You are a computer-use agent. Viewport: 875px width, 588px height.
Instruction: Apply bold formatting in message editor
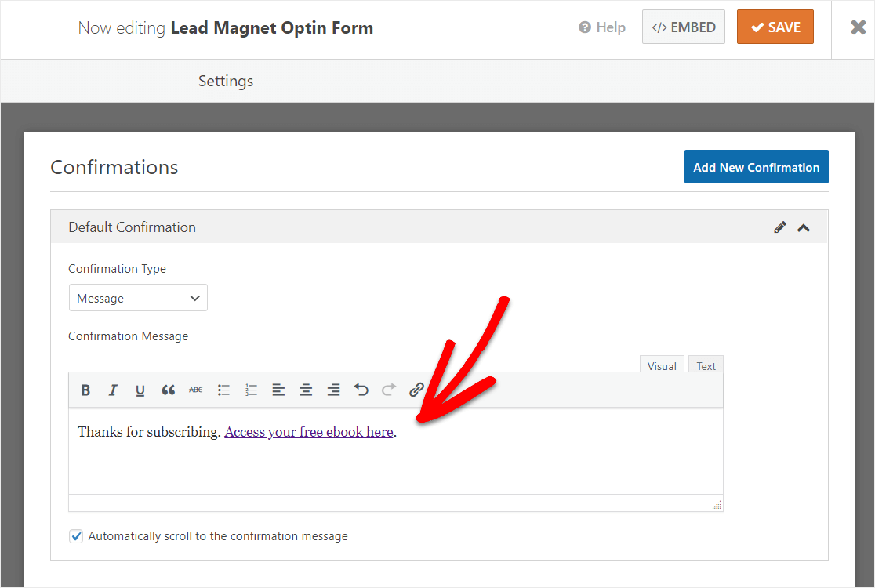[85, 390]
